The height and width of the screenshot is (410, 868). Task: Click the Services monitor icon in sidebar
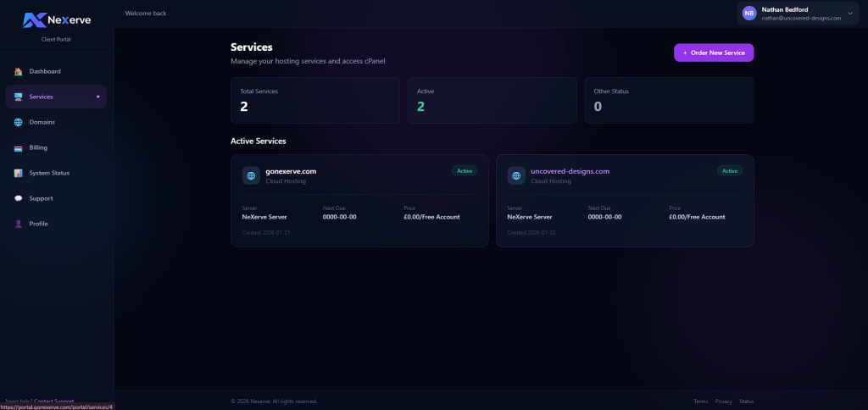pyautogui.click(x=19, y=97)
